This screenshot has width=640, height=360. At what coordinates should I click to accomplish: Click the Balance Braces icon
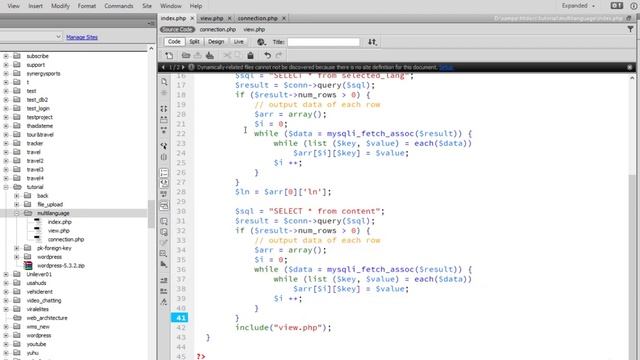click(x=164, y=157)
